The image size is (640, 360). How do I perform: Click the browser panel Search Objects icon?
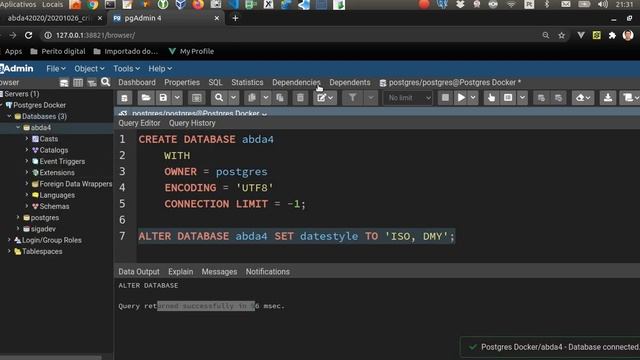[x=106, y=82]
